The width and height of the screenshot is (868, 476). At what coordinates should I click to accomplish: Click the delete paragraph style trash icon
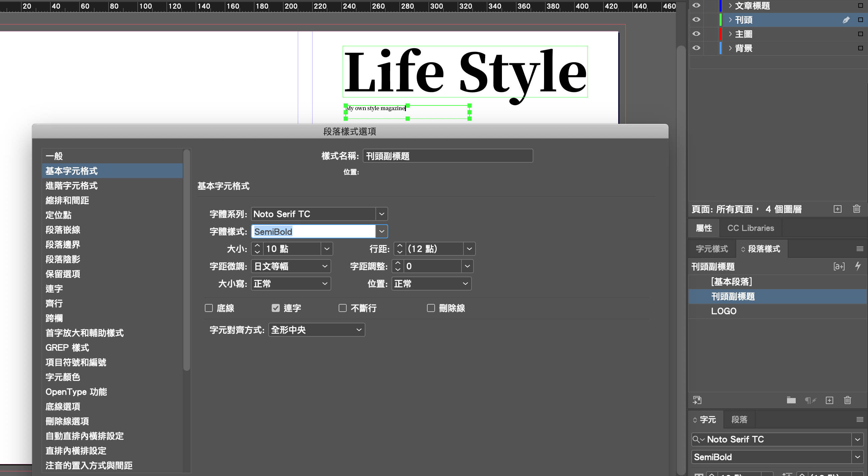(x=847, y=400)
